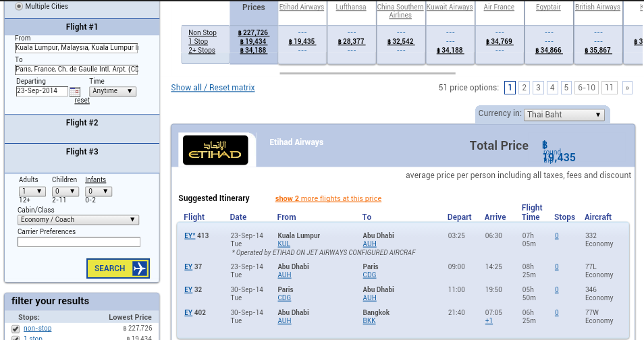Go to next results page arrow
The width and height of the screenshot is (644, 340).
pos(627,88)
